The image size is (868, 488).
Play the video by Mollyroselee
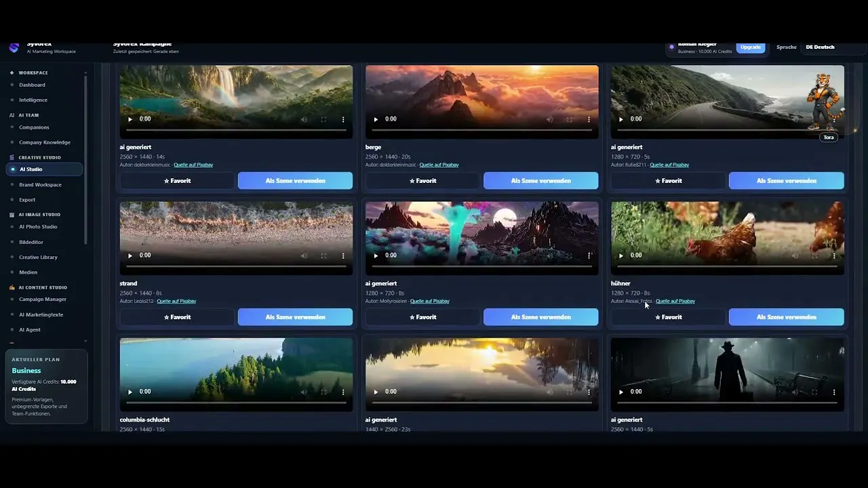click(x=376, y=256)
